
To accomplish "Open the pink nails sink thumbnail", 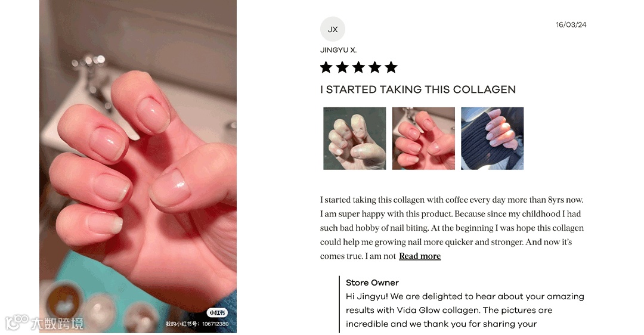I will [423, 138].
